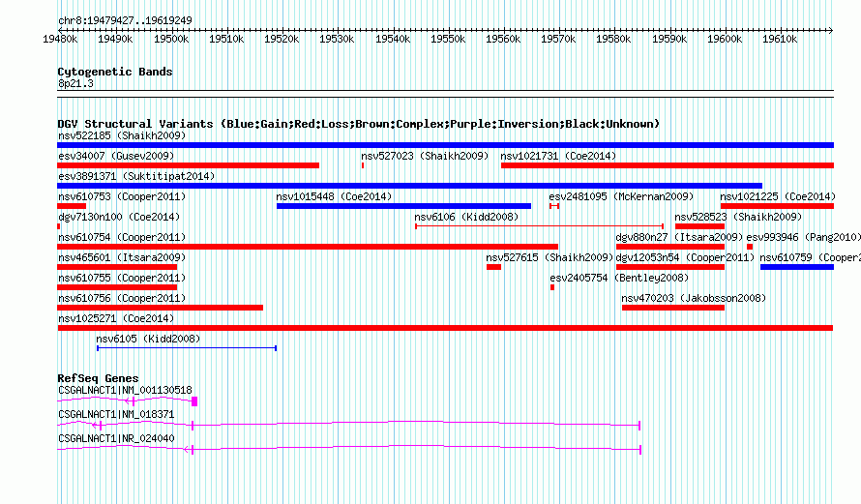Click the nsv1021731 (Coe2014) label
Viewport: 861px width, 504px height.
558,156
